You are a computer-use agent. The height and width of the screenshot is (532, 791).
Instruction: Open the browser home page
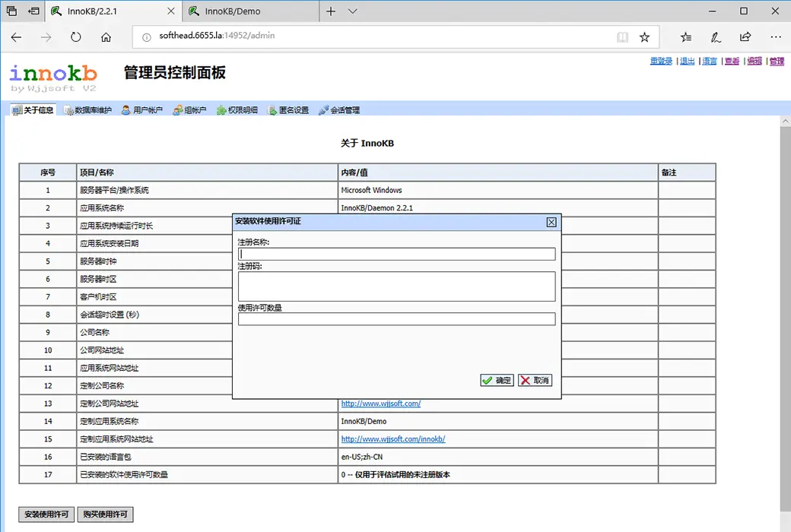tap(106, 36)
